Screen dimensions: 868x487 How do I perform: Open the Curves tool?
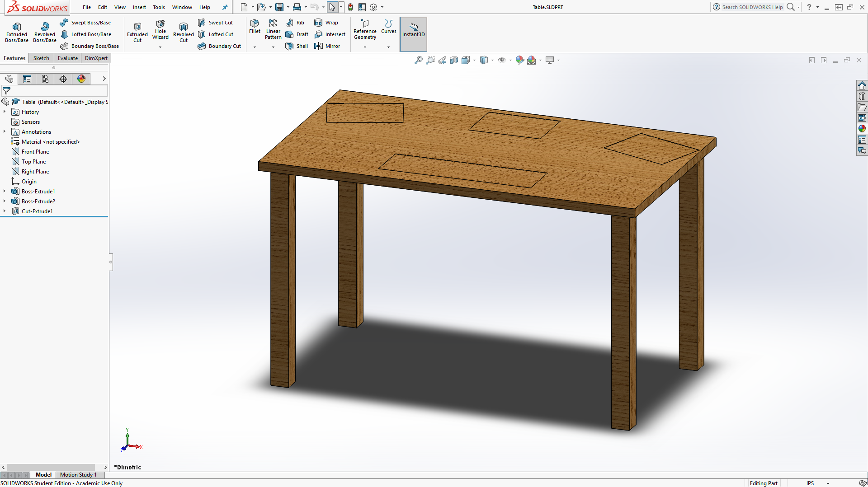pos(388,27)
